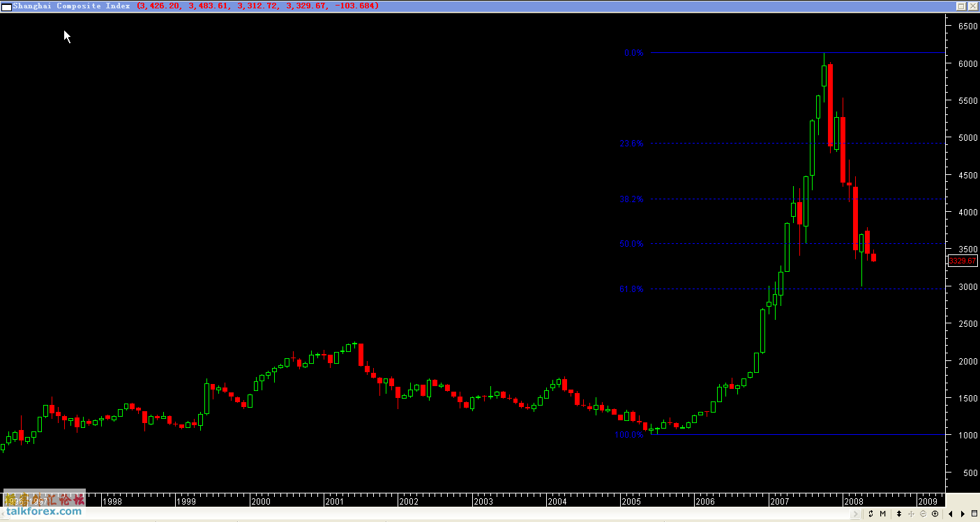Shift chart forward with the right triangle
Image resolution: width=980 pixels, height=522 pixels.
pos(963,514)
